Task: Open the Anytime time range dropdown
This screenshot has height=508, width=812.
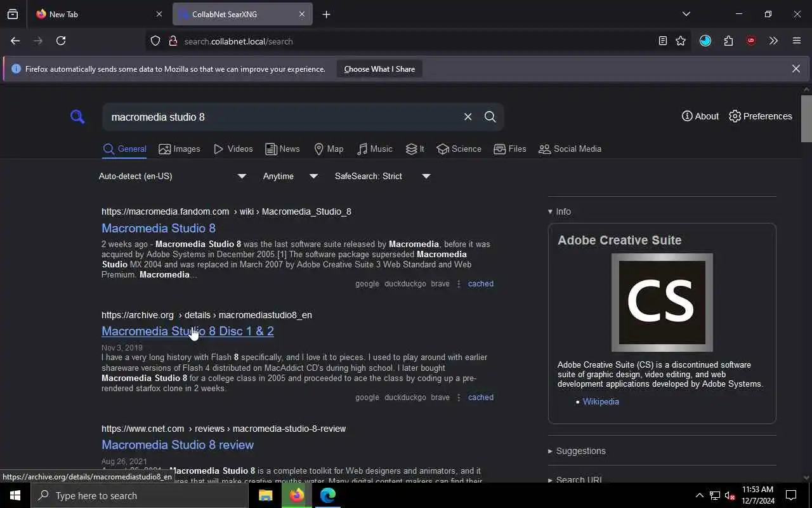Action: pyautogui.click(x=291, y=176)
